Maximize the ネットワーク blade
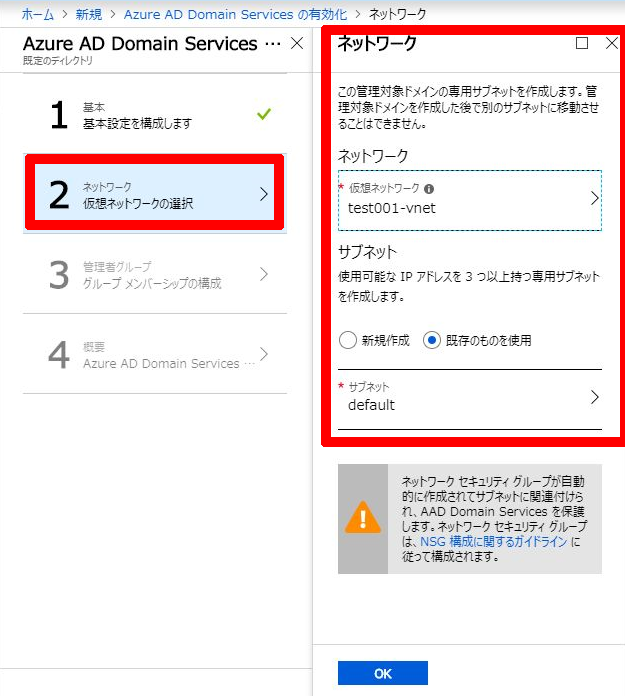The image size is (625, 696). coord(582,43)
